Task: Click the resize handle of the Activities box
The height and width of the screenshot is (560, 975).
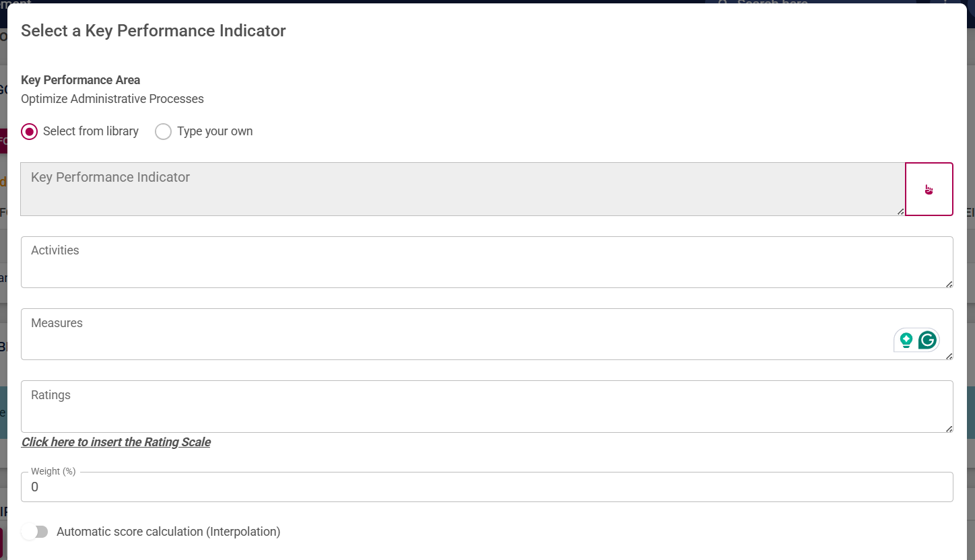Action: (949, 285)
